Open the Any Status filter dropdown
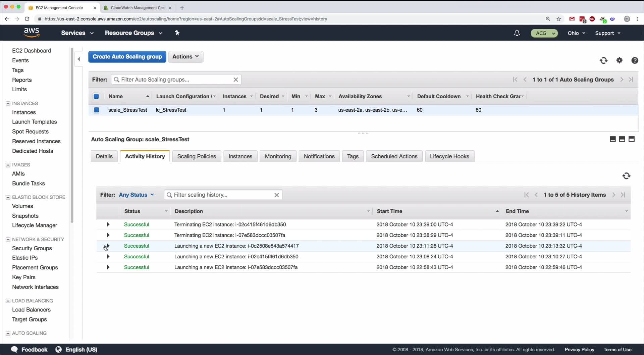 (136, 195)
